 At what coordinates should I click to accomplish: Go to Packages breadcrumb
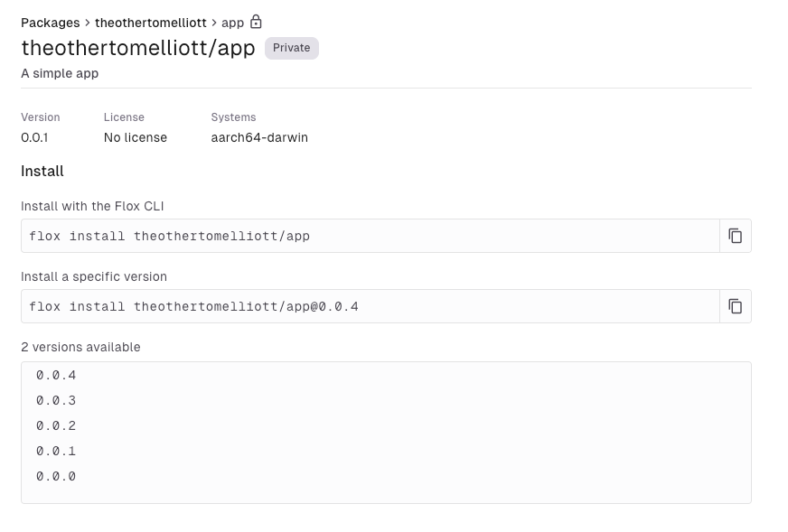pyautogui.click(x=51, y=23)
